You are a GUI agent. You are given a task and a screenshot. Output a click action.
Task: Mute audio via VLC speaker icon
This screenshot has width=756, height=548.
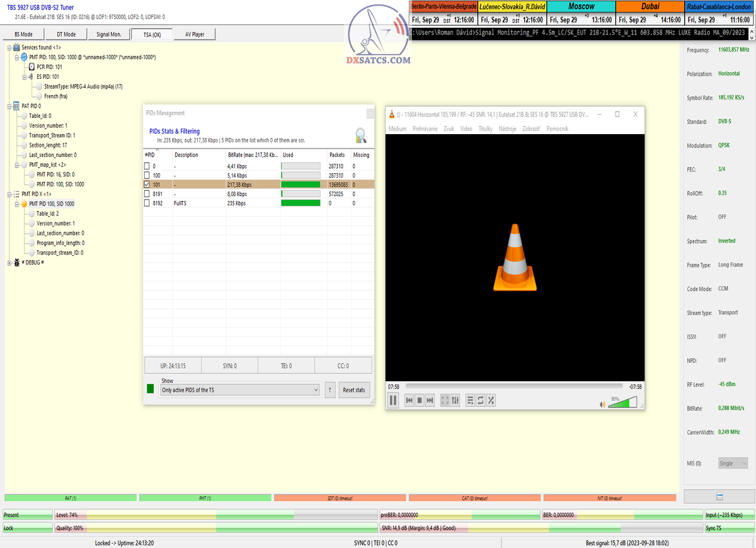(x=603, y=403)
